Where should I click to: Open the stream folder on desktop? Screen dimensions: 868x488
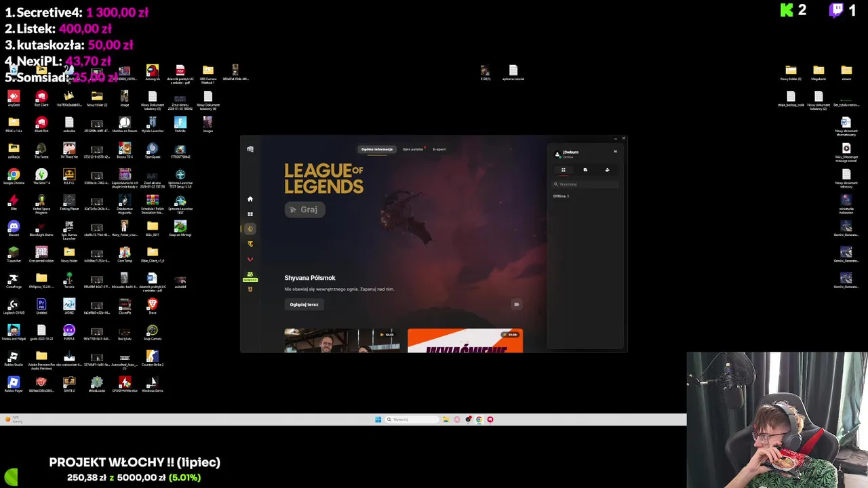(x=846, y=73)
